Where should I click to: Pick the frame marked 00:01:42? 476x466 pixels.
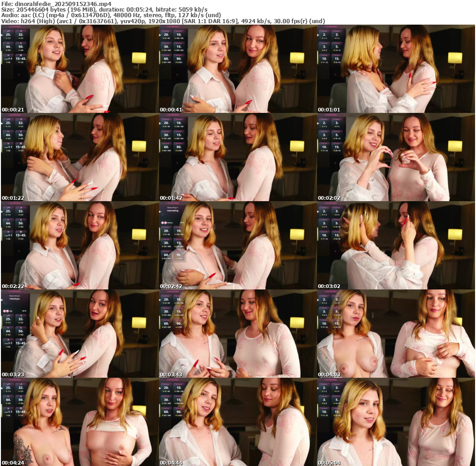[238, 157]
